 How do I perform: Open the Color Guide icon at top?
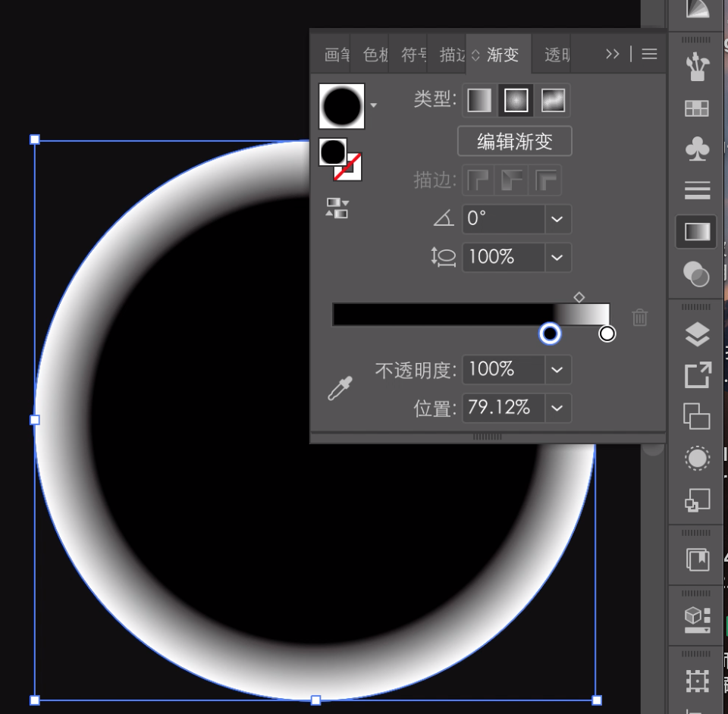pyautogui.click(x=698, y=8)
